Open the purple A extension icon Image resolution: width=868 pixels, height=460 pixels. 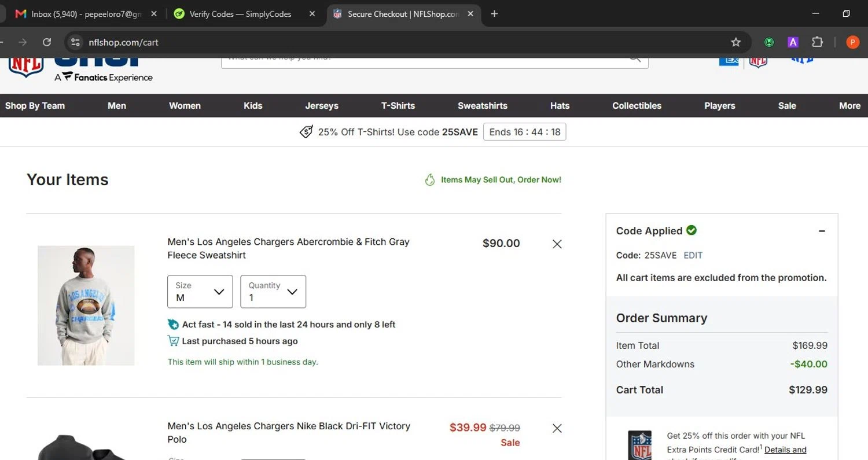tap(793, 42)
